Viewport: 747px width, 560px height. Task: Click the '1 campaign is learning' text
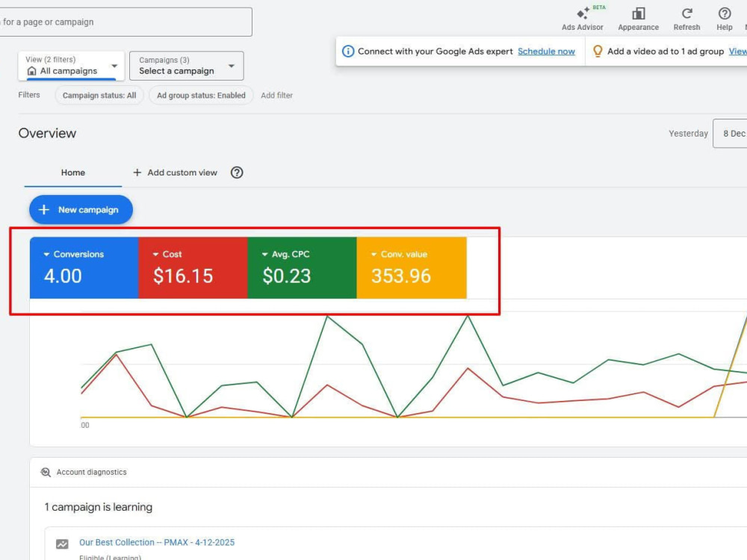point(98,507)
